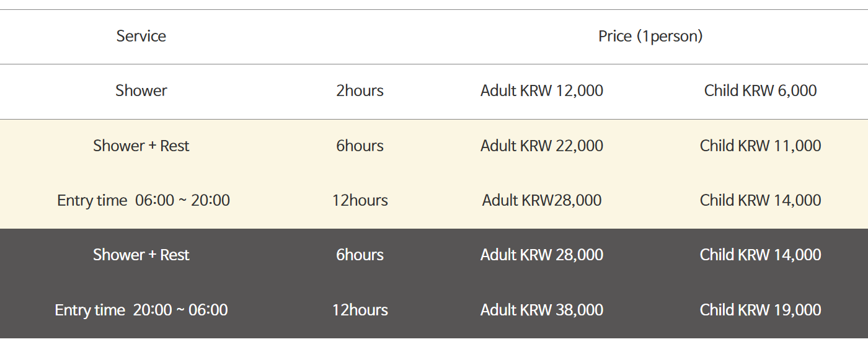Click 6hours in the daytime section

click(x=360, y=146)
